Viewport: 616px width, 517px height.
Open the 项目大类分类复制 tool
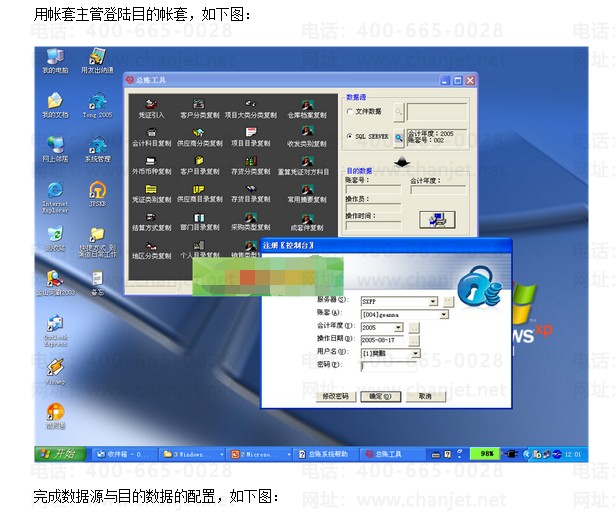coord(251,109)
